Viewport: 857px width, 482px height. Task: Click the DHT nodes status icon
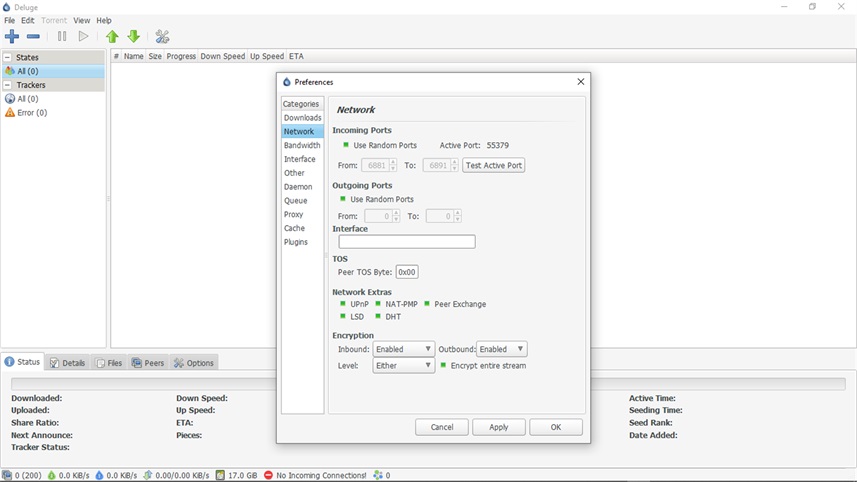[x=378, y=475]
